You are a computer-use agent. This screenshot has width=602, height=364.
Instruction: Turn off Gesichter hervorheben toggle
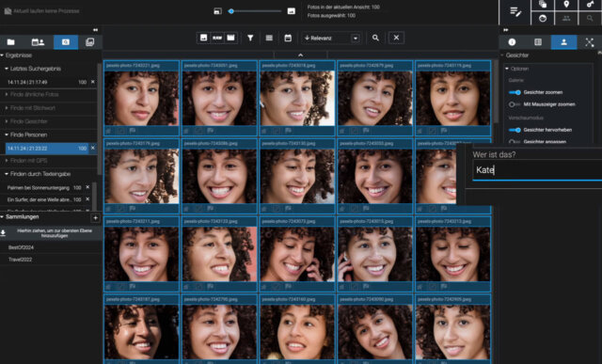pos(515,130)
